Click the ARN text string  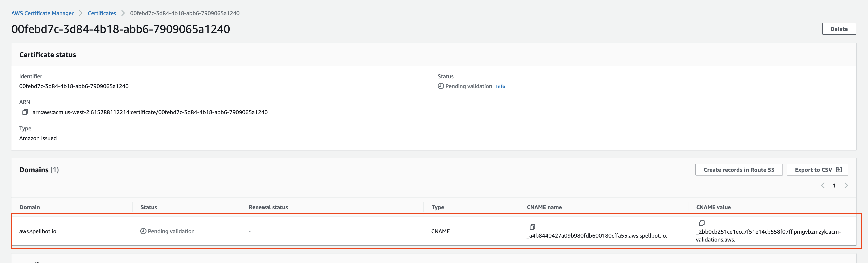150,112
